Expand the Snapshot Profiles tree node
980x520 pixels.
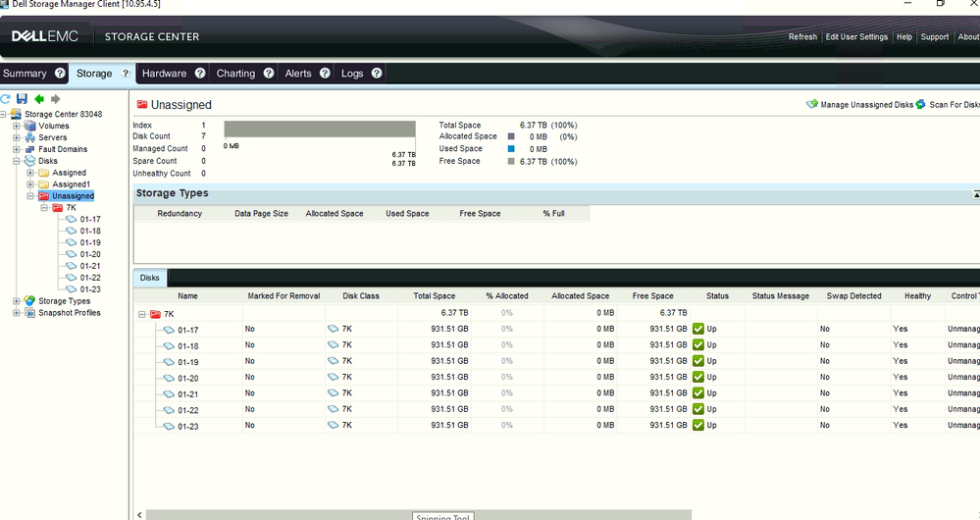point(17,313)
